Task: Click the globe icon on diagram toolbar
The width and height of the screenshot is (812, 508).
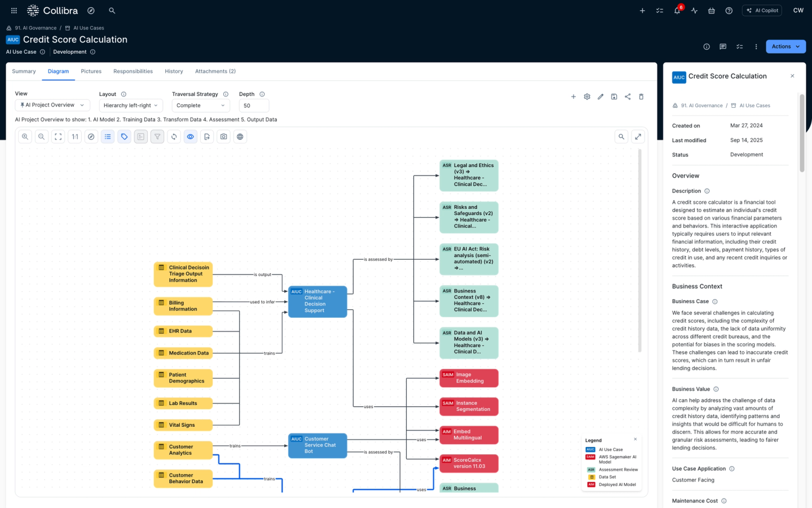Action: coord(240,136)
